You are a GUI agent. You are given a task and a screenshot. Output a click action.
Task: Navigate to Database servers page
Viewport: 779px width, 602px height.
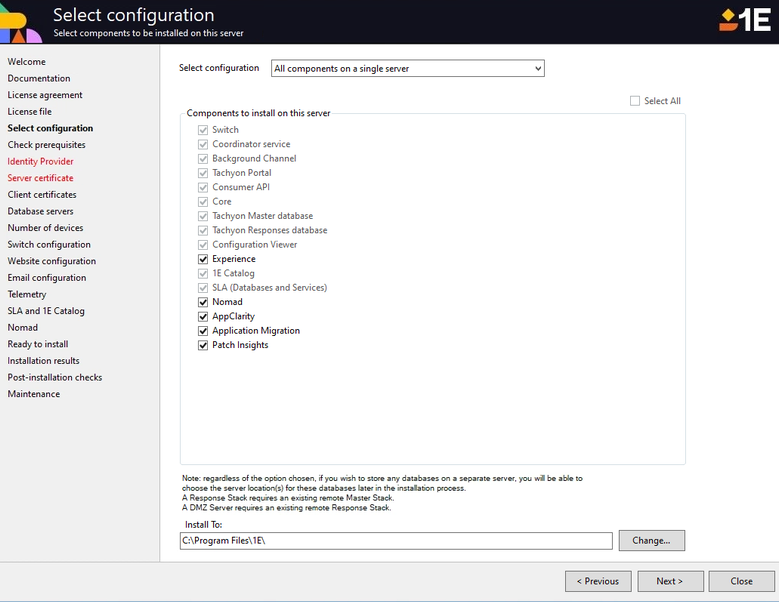tap(40, 211)
